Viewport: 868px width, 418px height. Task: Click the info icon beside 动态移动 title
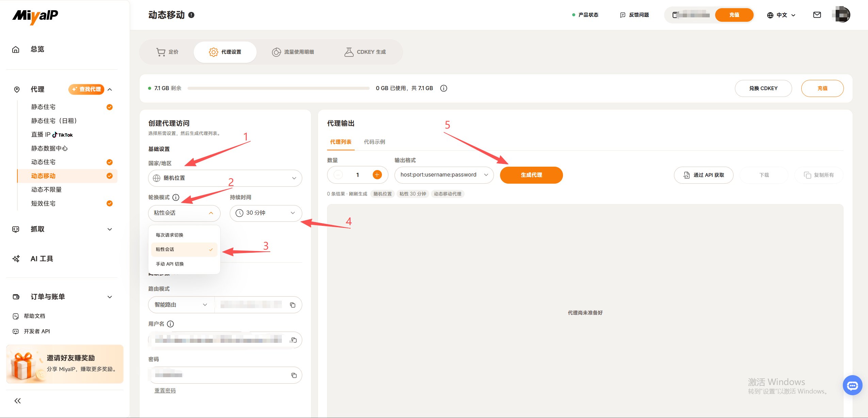click(x=191, y=15)
